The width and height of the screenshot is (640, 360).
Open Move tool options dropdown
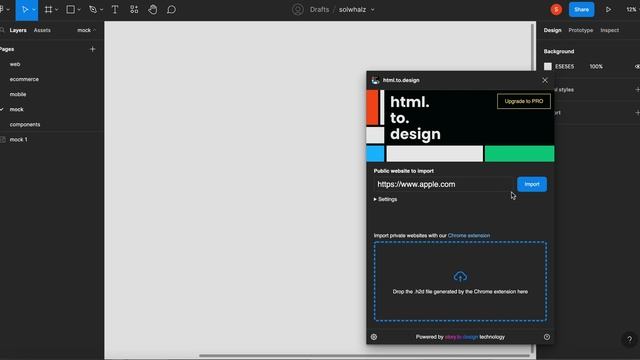[x=34, y=10]
